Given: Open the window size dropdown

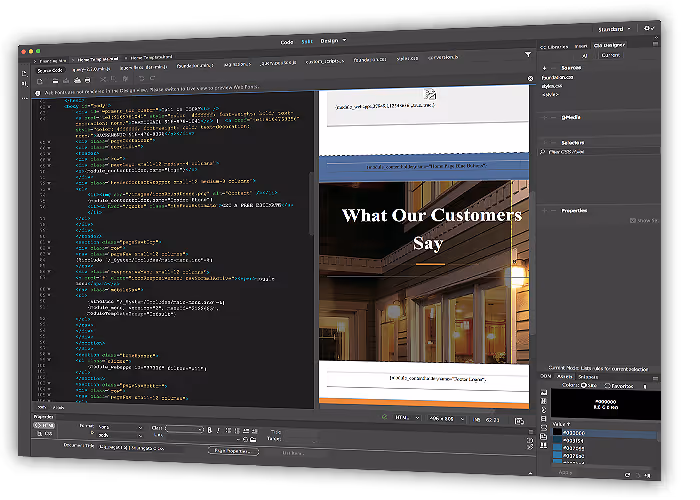Looking at the screenshot, I should tap(446, 419).
